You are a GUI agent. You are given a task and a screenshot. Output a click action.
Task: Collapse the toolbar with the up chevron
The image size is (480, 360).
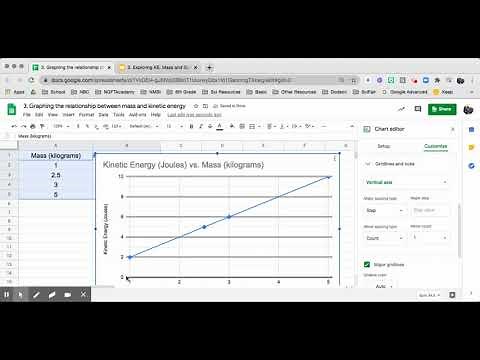point(352,126)
